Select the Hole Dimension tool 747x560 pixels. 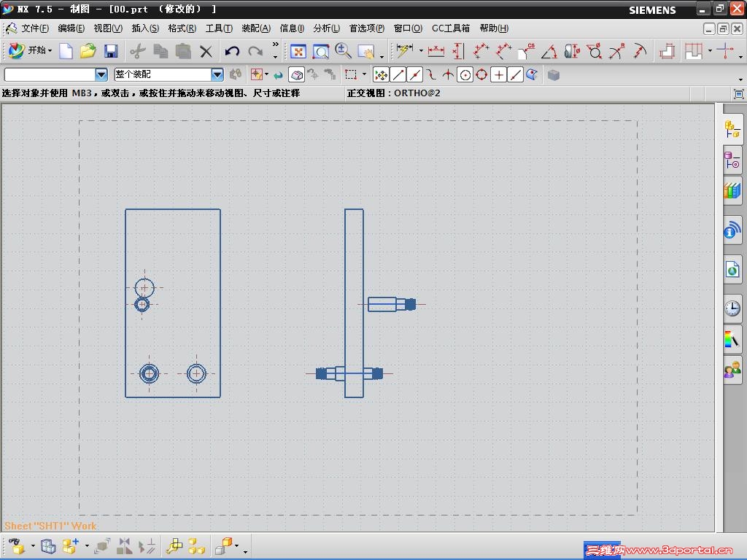(x=594, y=50)
